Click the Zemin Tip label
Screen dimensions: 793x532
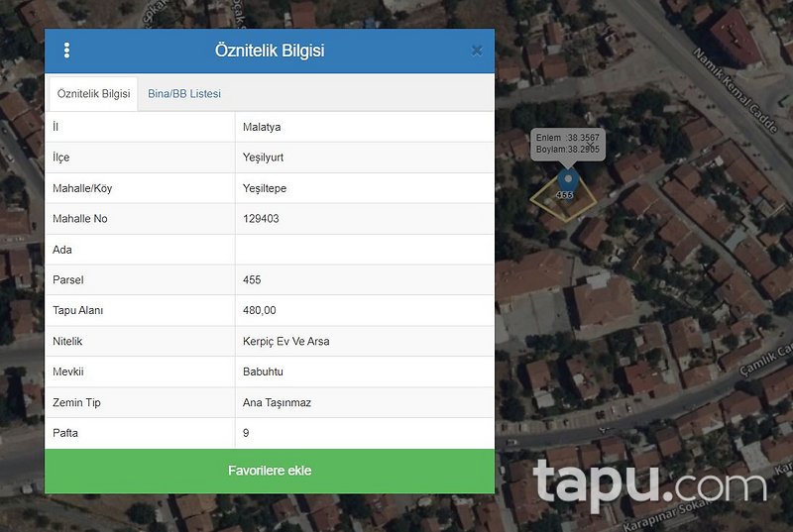click(76, 402)
